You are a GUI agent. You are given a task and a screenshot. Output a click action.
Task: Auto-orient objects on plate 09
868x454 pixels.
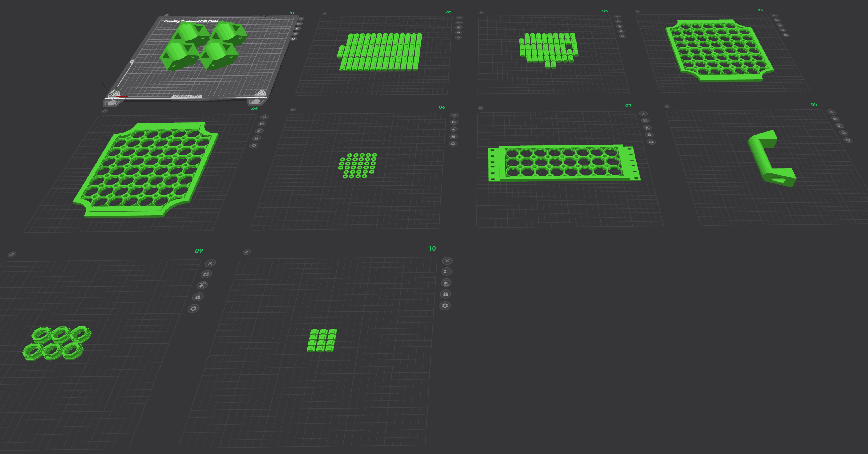(202, 285)
